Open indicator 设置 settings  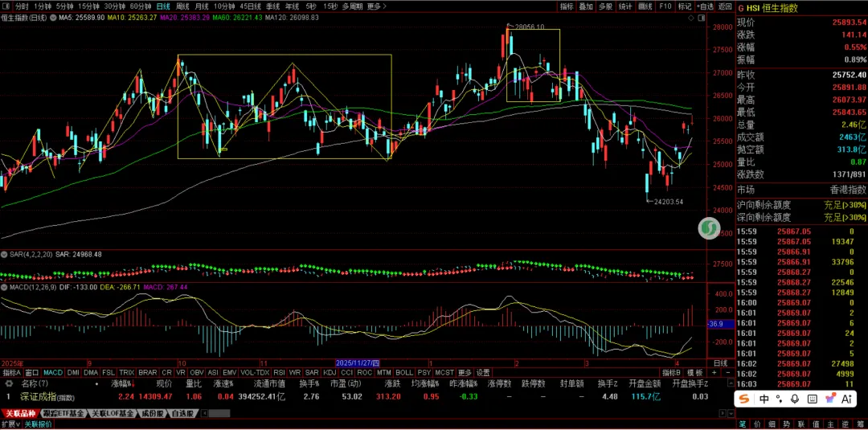(483, 373)
